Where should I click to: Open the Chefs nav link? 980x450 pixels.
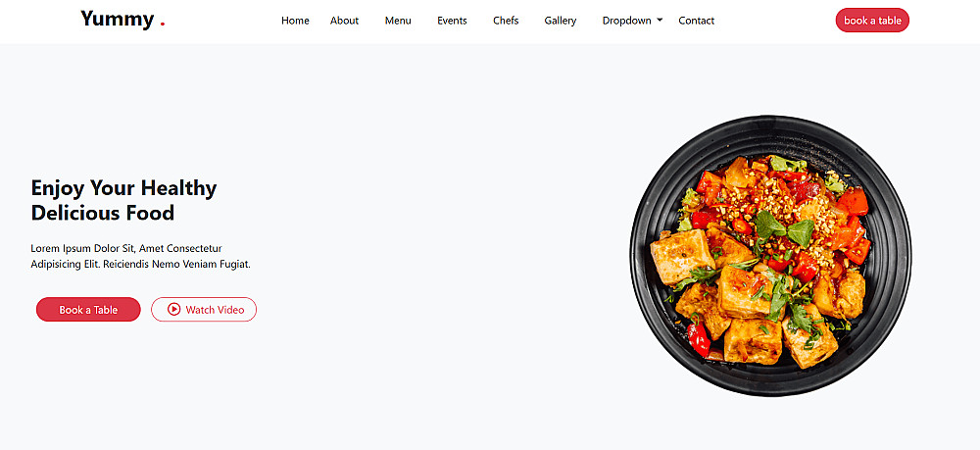point(506,21)
